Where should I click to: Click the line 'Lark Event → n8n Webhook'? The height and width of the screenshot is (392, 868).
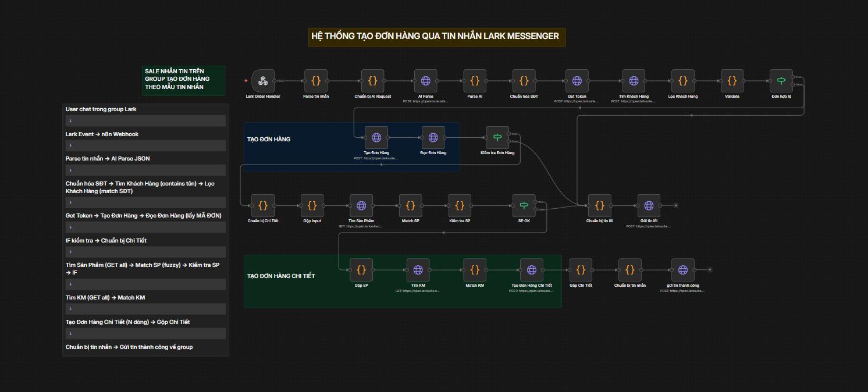102,134
